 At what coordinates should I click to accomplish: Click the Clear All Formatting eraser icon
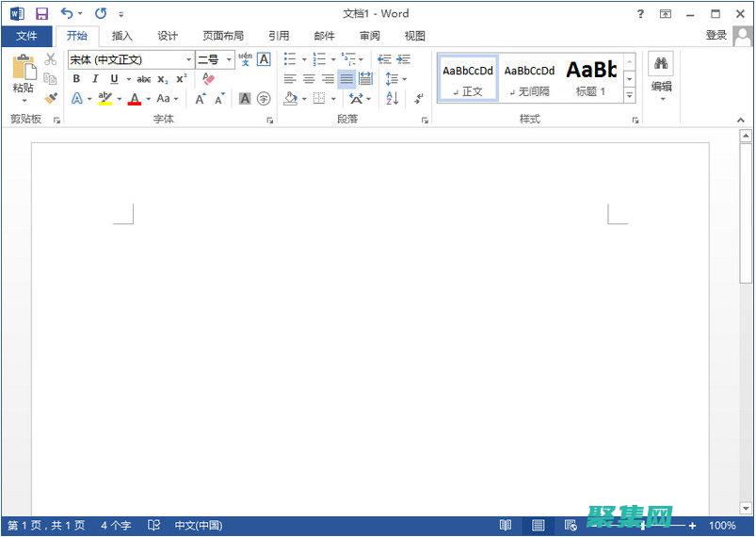pyautogui.click(x=209, y=79)
